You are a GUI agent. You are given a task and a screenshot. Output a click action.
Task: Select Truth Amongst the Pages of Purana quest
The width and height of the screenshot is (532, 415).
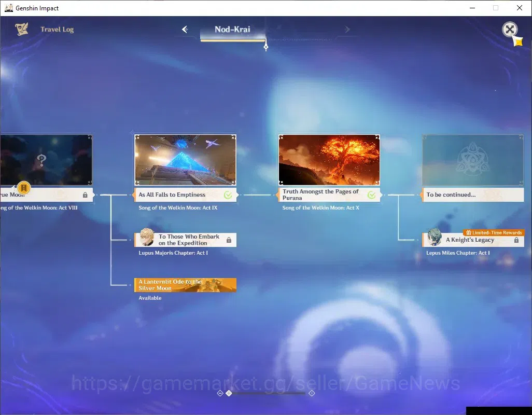click(329, 195)
